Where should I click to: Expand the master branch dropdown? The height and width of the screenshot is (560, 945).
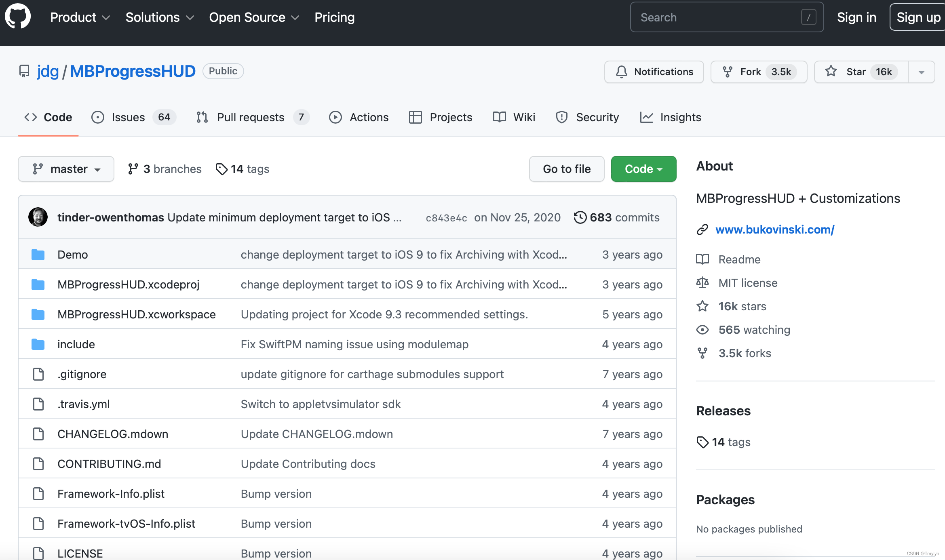[65, 168]
